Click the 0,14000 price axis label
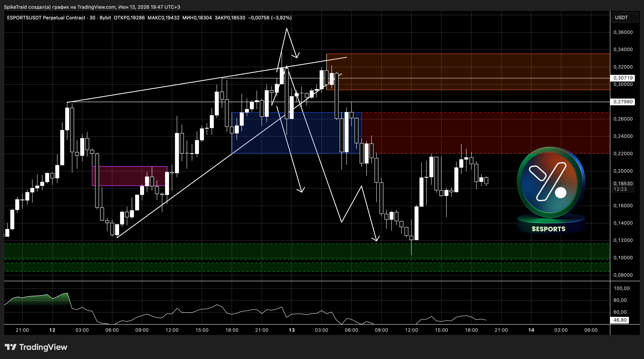 [623, 223]
